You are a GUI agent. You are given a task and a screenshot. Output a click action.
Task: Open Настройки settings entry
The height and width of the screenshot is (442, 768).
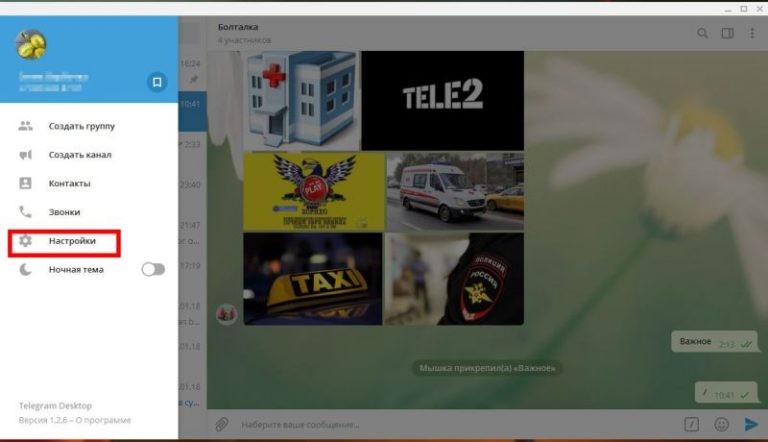tap(89, 241)
